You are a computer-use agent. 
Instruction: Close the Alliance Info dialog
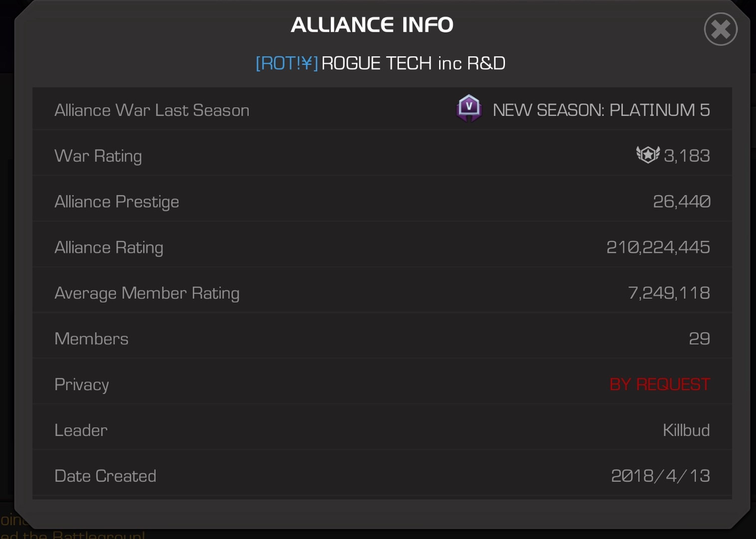pyautogui.click(x=721, y=29)
